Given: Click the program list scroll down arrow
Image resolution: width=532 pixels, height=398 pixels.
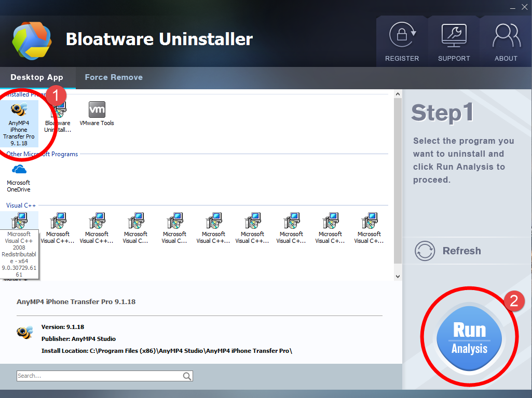Looking at the screenshot, I should point(398,277).
